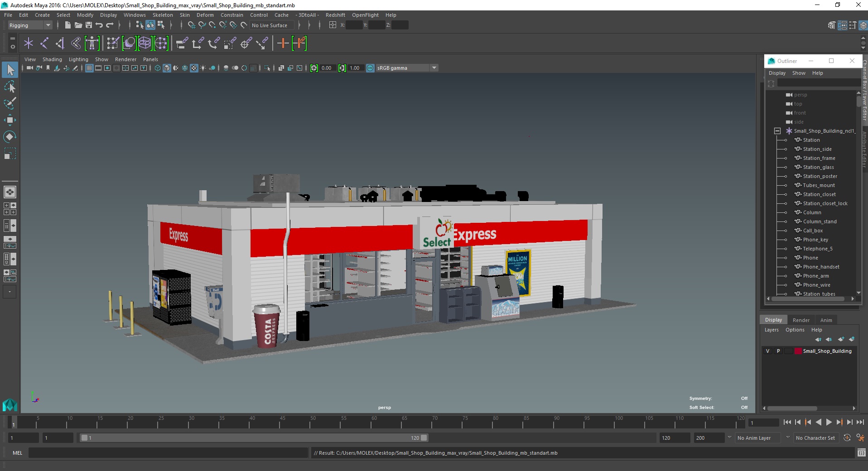Switch to Anim tab in Layer Editor
Image resolution: width=868 pixels, height=471 pixels.
coord(826,320)
